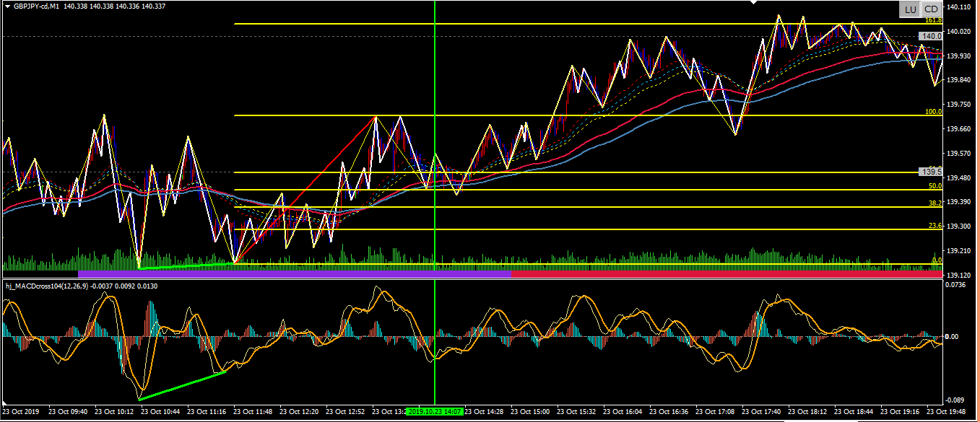The width and height of the screenshot is (980, 422).
Task: Click the 23 Oct 15:00 time axis label
Action: tap(531, 412)
